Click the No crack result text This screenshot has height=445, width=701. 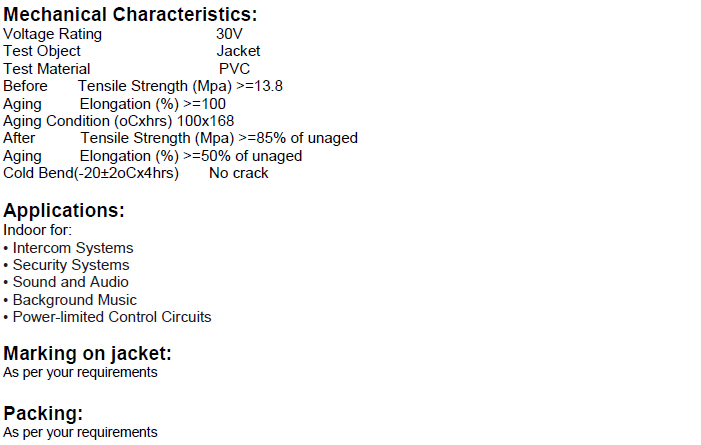pos(239,173)
